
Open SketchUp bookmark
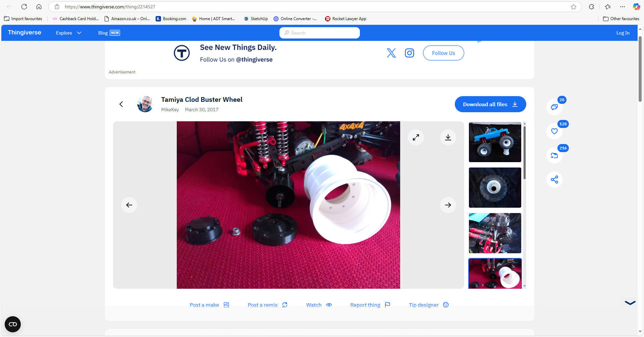point(256,19)
